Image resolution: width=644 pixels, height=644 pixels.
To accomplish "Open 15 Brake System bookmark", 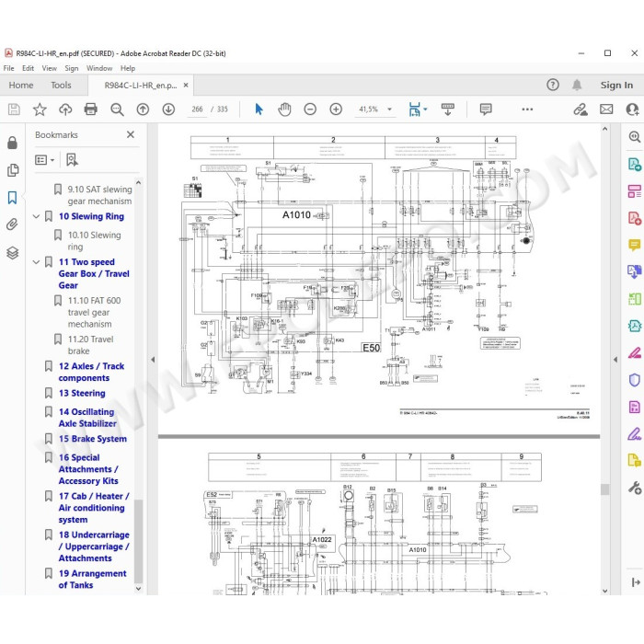I will (x=92, y=439).
